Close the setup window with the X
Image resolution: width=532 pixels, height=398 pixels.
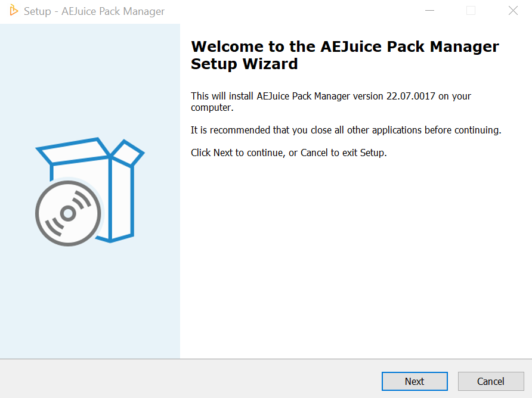pyautogui.click(x=513, y=11)
